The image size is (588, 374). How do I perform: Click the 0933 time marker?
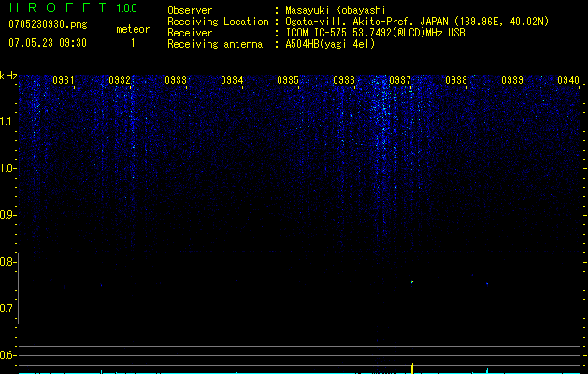pyautogui.click(x=176, y=80)
